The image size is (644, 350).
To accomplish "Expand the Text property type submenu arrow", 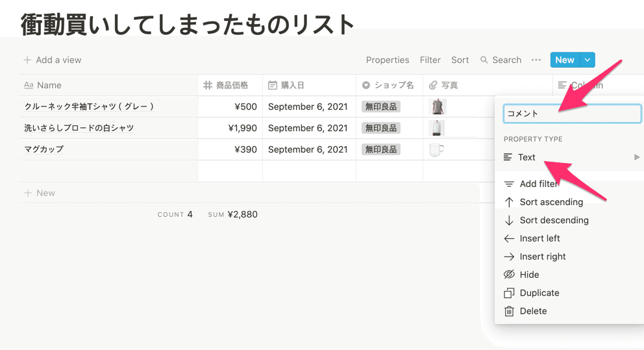I will coord(637,157).
